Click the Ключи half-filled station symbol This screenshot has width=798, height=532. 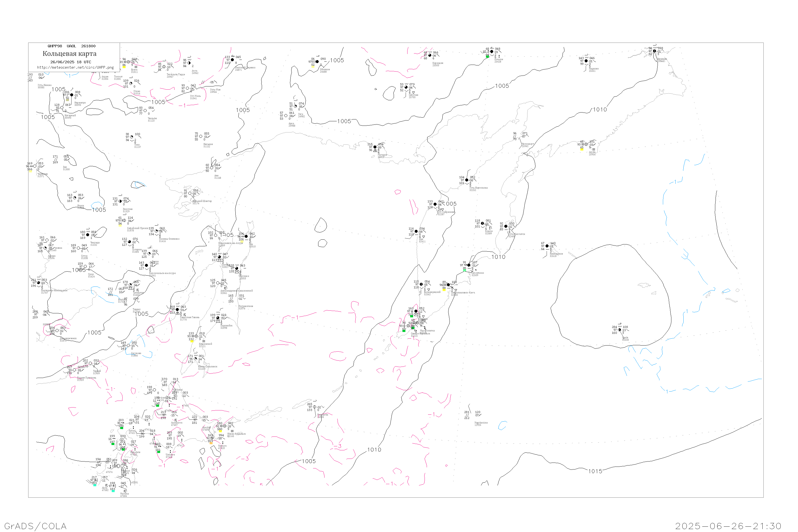[483, 223]
